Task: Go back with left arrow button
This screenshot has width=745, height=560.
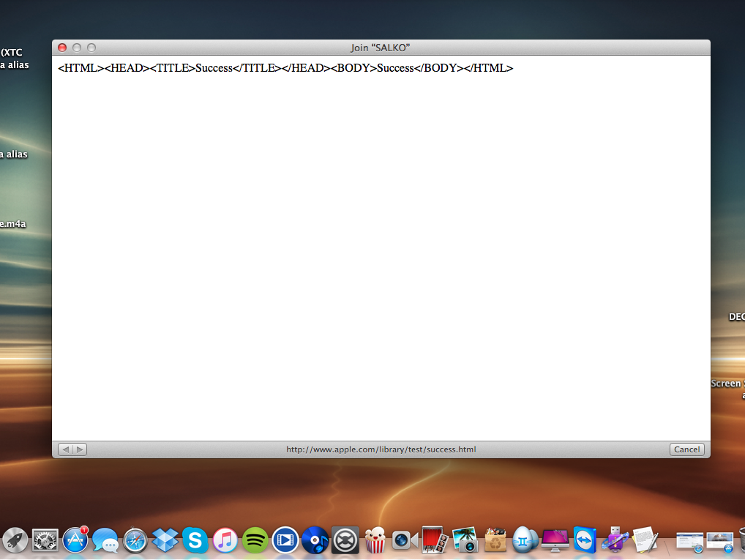Action: coord(65,449)
